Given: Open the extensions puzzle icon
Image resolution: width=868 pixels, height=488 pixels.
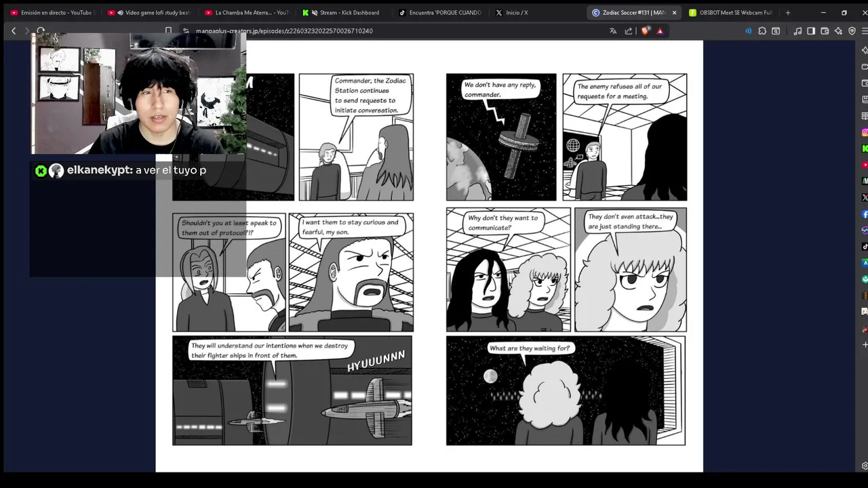Looking at the screenshot, I should (762, 30).
